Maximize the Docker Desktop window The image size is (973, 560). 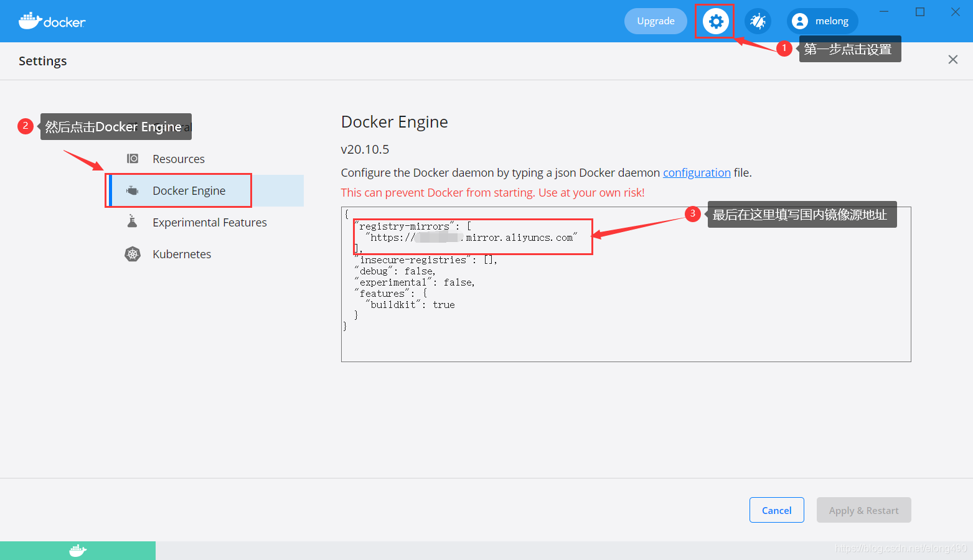[x=920, y=12]
